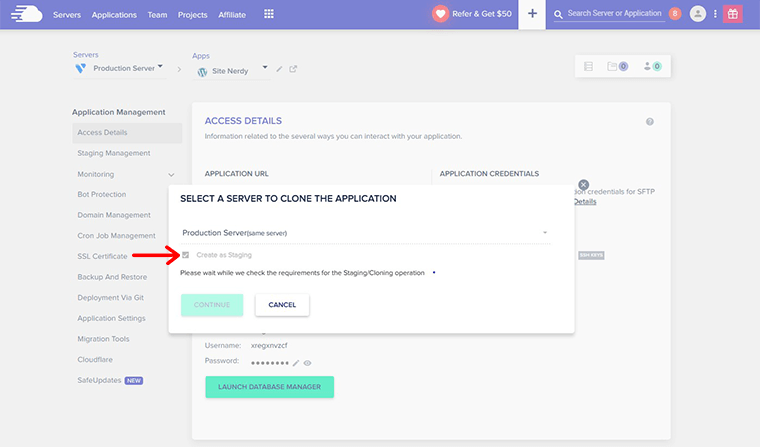Open the apps grid icon

click(269, 14)
